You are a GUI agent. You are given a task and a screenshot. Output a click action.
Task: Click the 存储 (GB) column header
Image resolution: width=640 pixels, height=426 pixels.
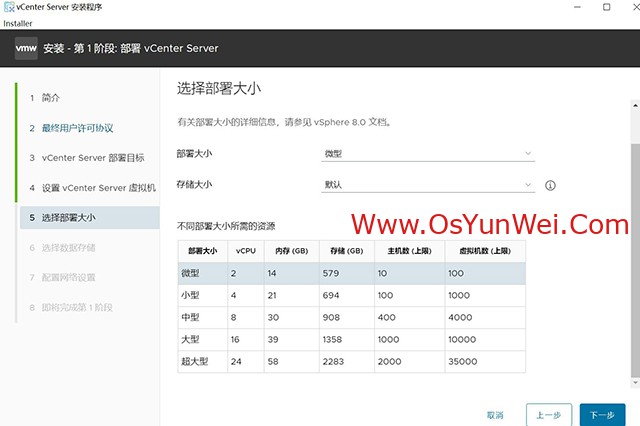tap(347, 251)
